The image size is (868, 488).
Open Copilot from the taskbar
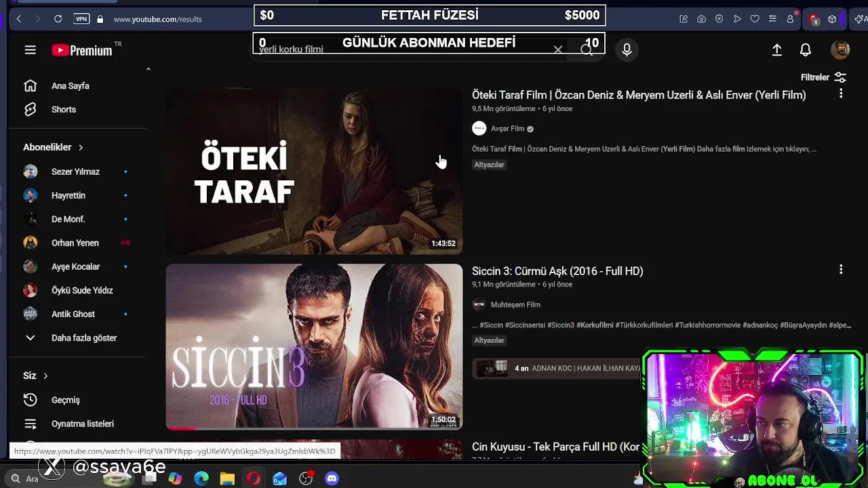pos(175,479)
